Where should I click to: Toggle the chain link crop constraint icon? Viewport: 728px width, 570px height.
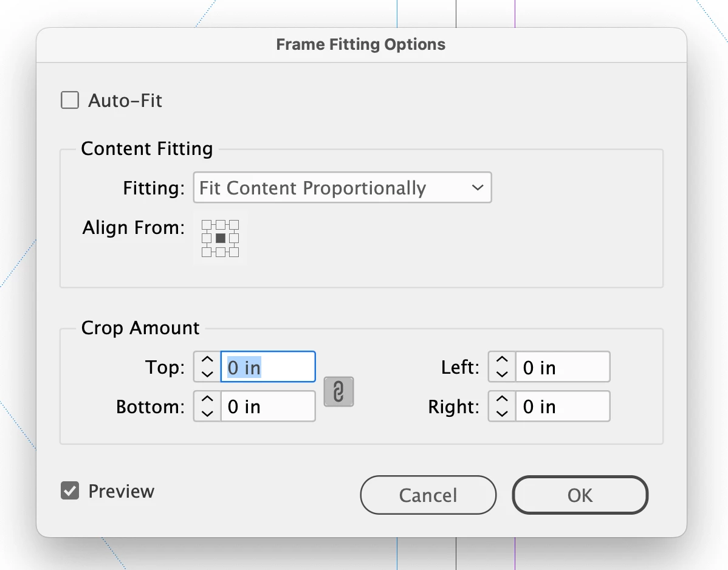tap(338, 391)
